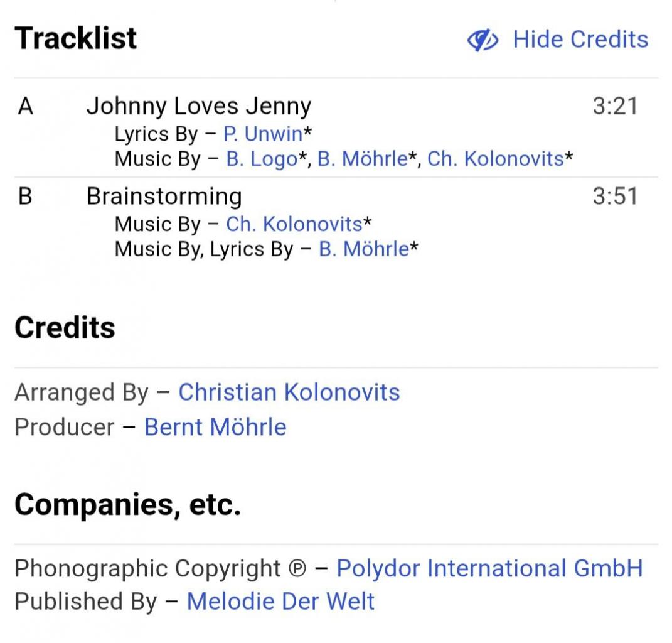Image resolution: width=672 pixels, height=643 pixels.
Task: Open the P. Unwin lyricist link
Action: coord(263,134)
